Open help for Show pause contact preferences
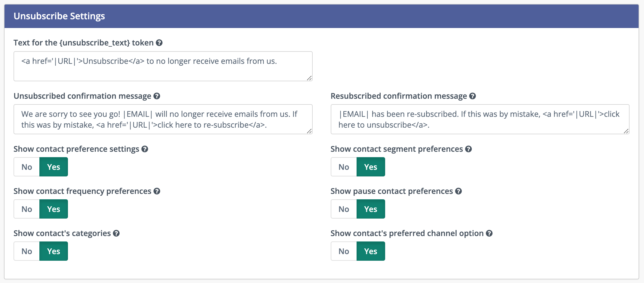644x283 pixels. [x=458, y=191]
